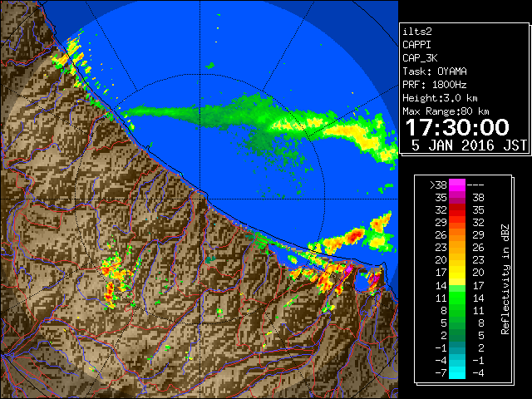
Task: Click the right-column '-4' legend value
Action: click(478, 373)
